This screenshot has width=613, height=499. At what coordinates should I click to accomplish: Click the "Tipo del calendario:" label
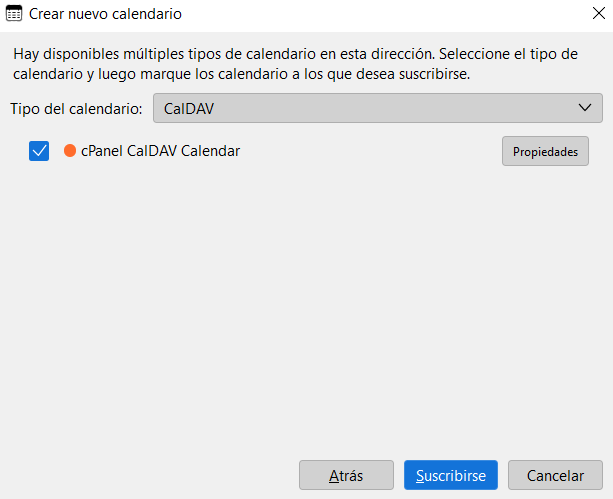pyautogui.click(x=77, y=108)
